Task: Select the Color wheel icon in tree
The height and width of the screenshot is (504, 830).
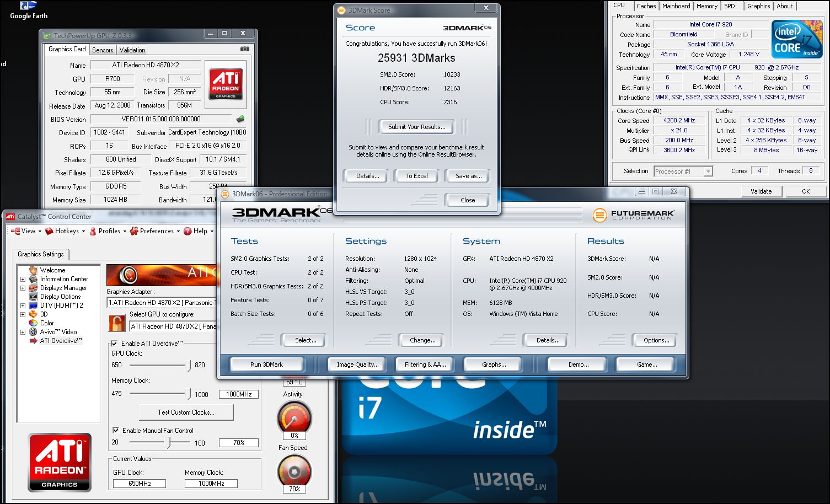Action: (33, 323)
